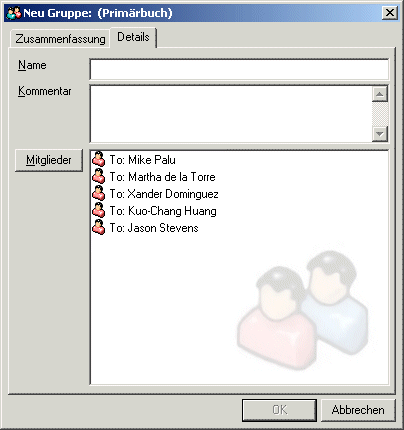Click the contact icon beside Martha de la Torre

98,176
